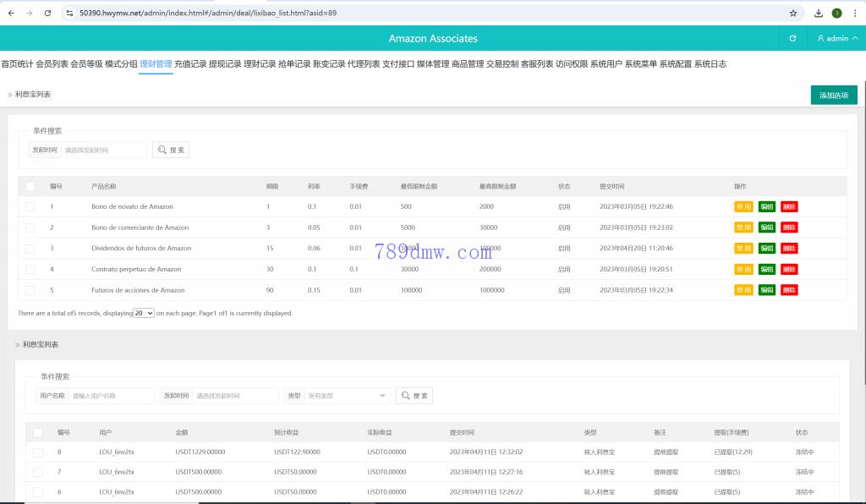Delete the Contrato perpetuo de Amazon row
866x504 pixels.
[x=789, y=269]
